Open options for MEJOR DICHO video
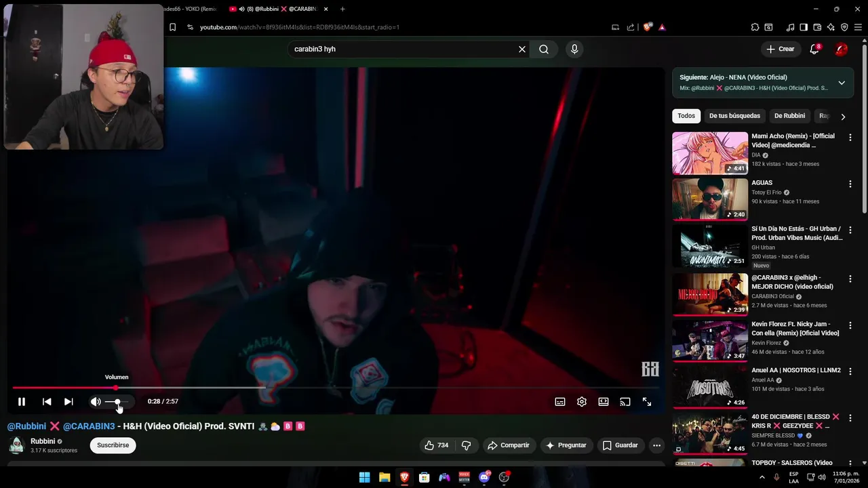The width and height of the screenshot is (868, 488). (850, 279)
